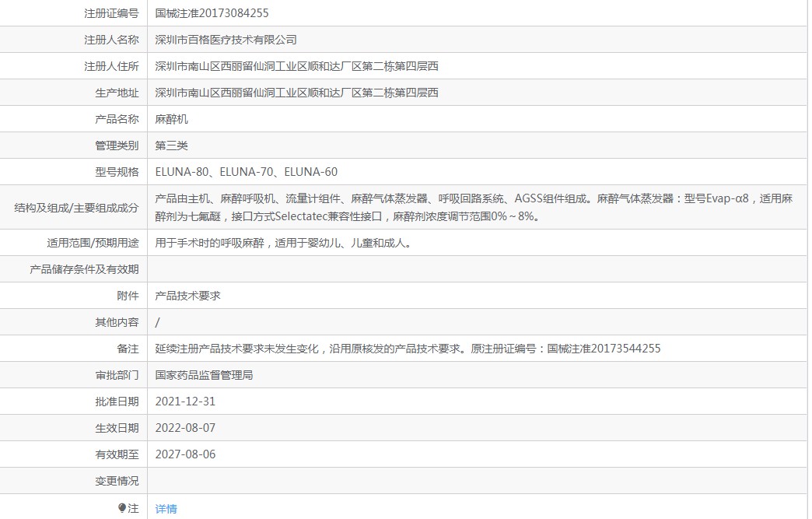
Task: Click the 产品名称 row label
Action: (x=117, y=119)
